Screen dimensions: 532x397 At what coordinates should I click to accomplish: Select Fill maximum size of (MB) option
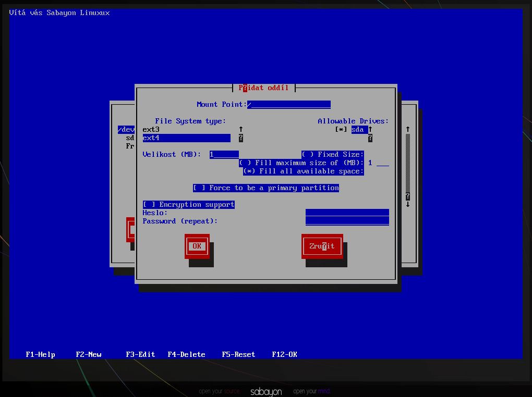point(301,163)
